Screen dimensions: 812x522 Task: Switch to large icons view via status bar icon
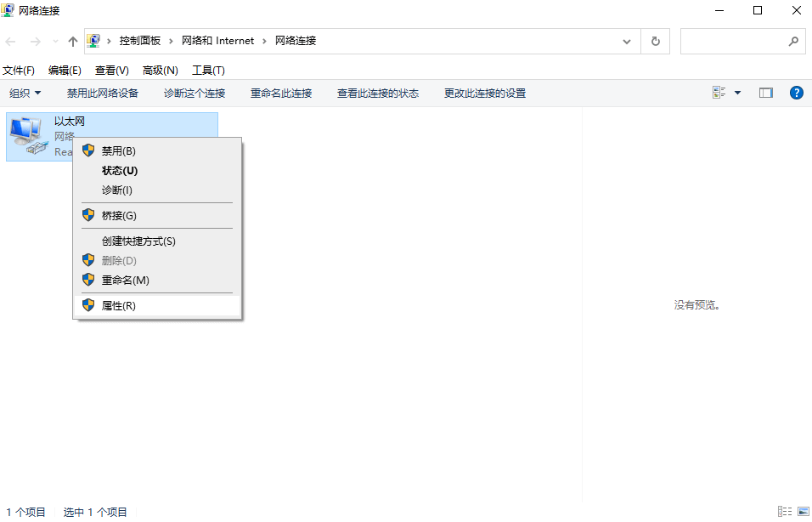pyautogui.click(x=802, y=511)
